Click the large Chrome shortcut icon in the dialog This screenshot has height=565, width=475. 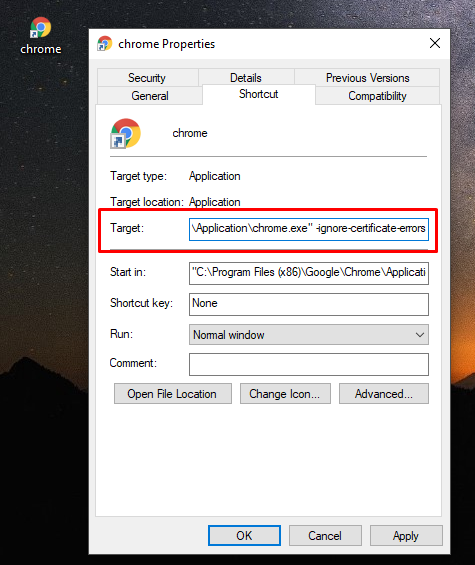(125, 133)
